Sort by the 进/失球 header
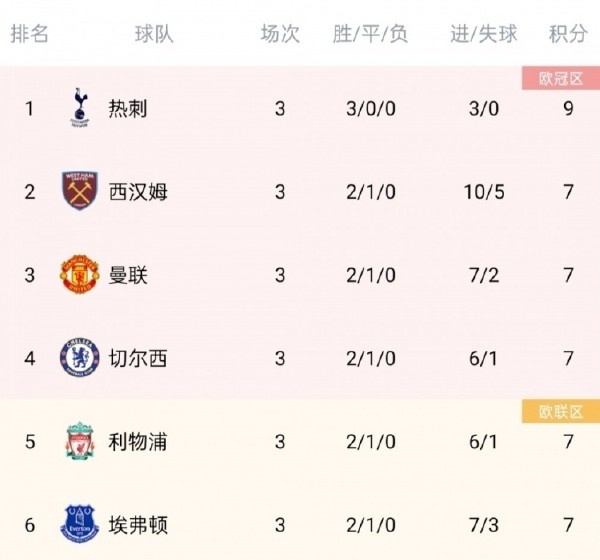Viewport: 600px width, 560px height. [x=484, y=34]
